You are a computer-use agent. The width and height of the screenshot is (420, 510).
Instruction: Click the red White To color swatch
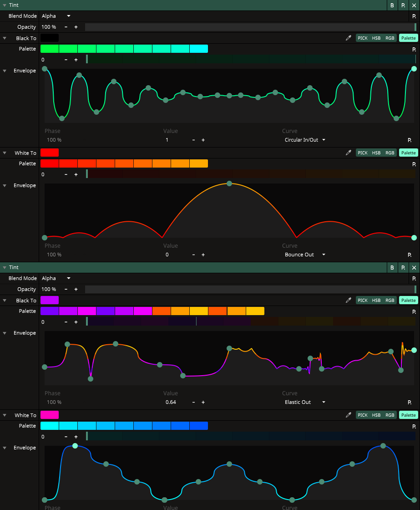50,153
